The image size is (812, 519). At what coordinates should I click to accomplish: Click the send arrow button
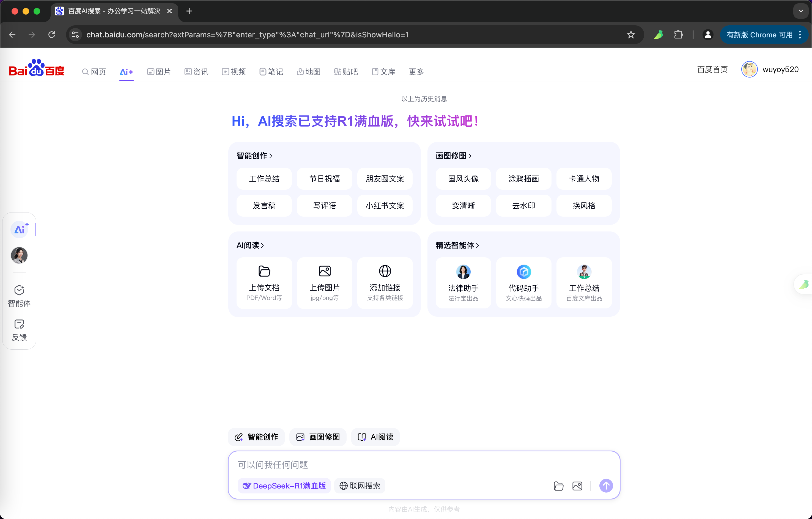click(606, 486)
